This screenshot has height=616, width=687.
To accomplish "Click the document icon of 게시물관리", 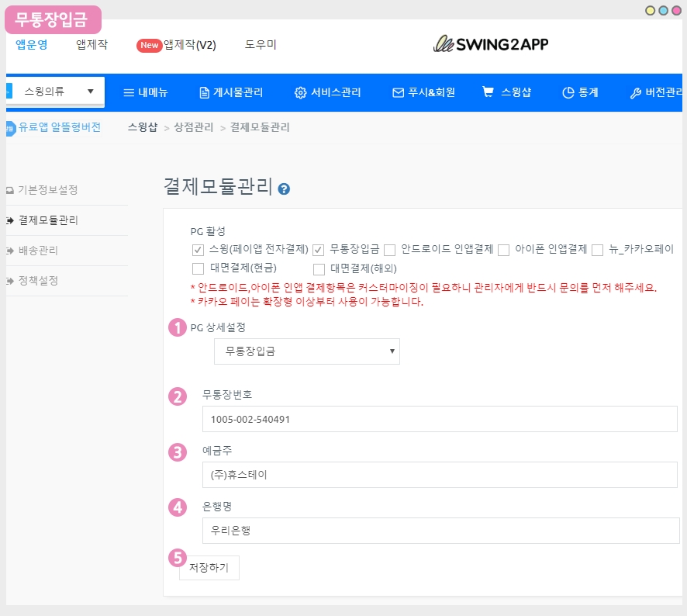I will (204, 92).
